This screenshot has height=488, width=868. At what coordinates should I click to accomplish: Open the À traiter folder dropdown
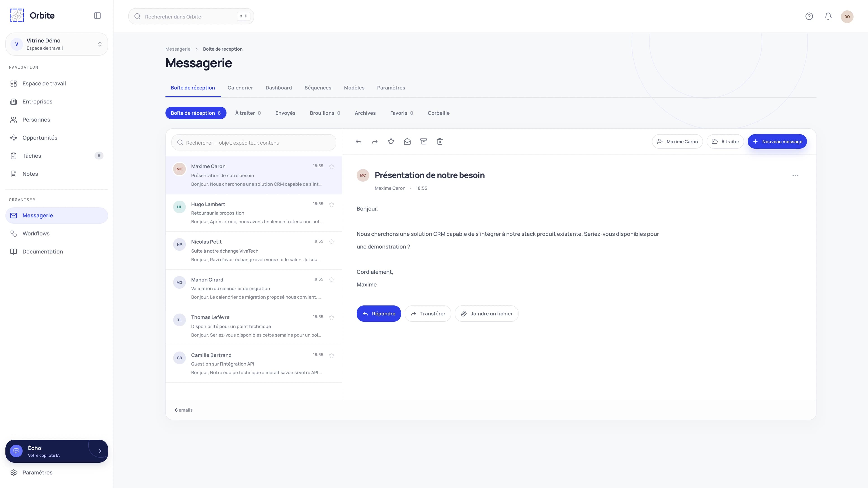(x=725, y=141)
